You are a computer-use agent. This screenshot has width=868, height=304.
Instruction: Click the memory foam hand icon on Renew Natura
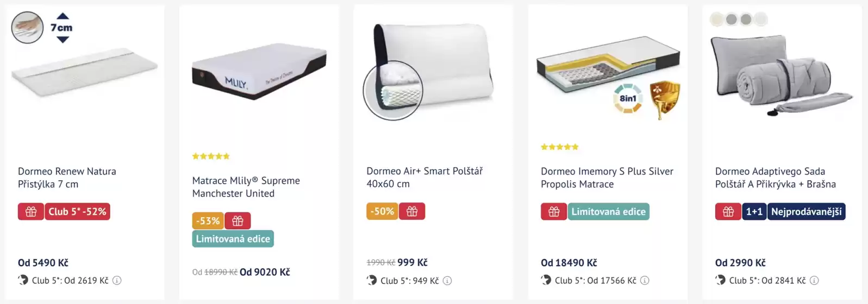27,27
